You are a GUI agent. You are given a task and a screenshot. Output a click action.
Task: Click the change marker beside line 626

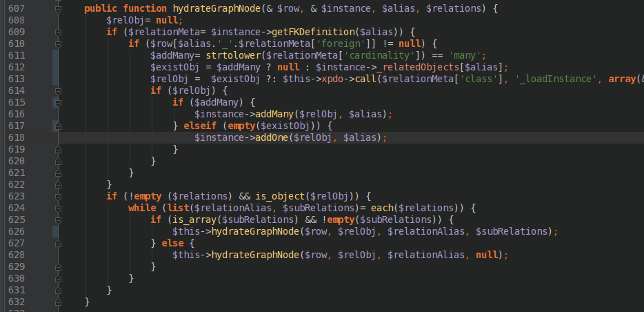coord(55,231)
